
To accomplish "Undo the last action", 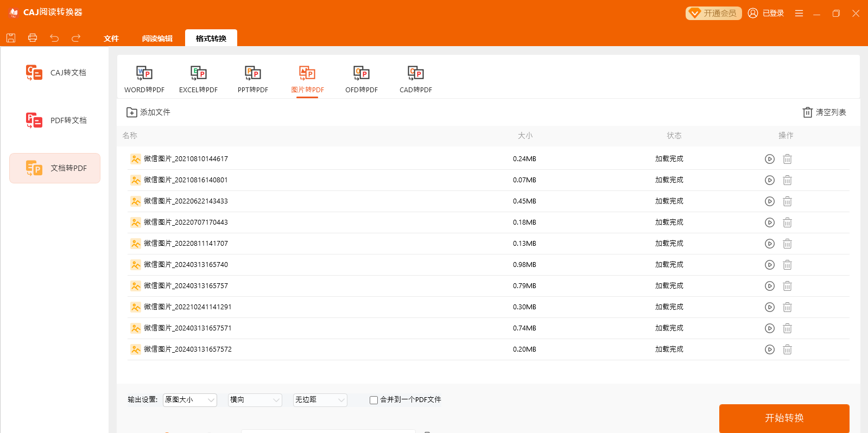I will click(x=54, y=38).
